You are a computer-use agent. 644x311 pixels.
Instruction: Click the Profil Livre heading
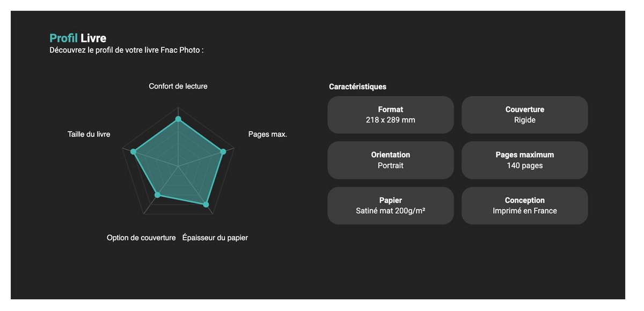tap(78, 38)
